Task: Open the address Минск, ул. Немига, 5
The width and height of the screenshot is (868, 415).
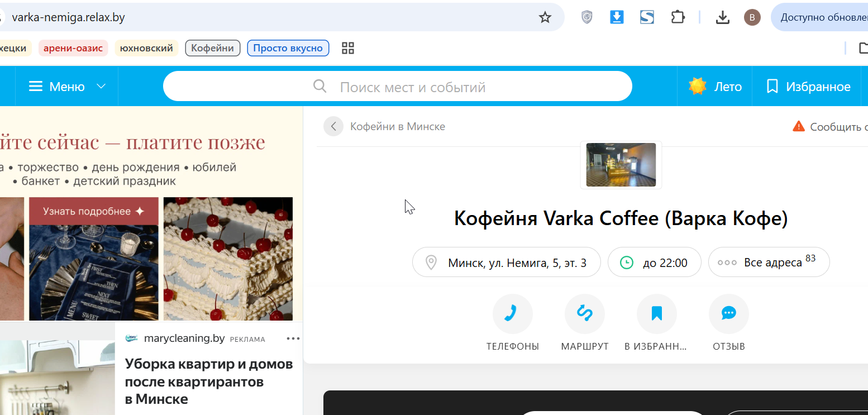Action: click(x=507, y=262)
